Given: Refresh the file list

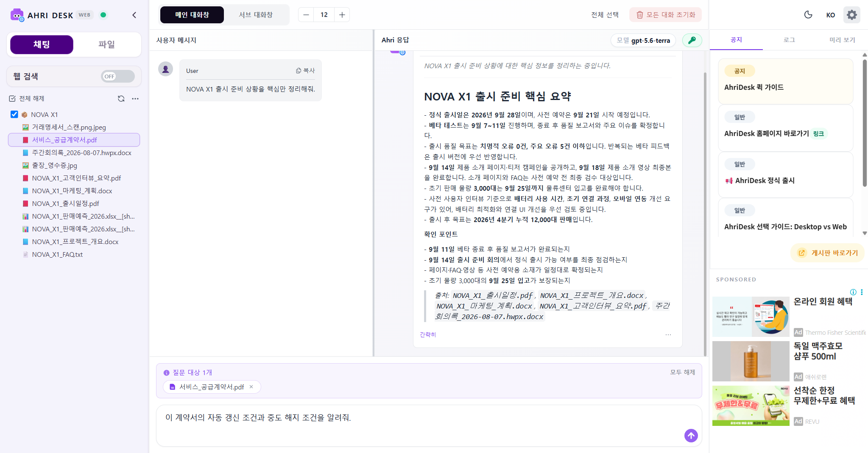Looking at the screenshot, I should (x=121, y=98).
